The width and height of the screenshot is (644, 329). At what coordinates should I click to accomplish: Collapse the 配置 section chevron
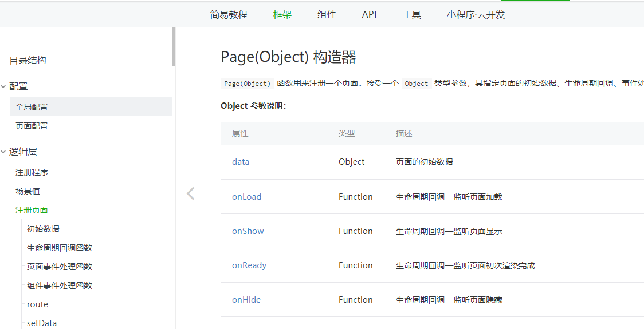3,86
